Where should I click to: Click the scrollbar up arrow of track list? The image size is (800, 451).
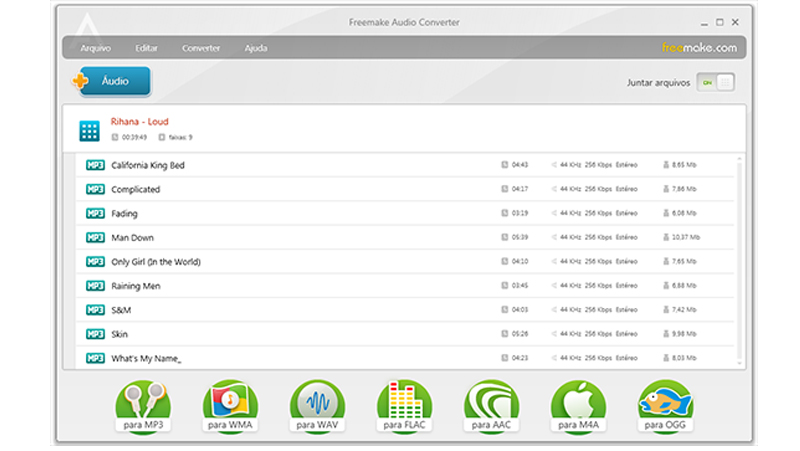coord(739,159)
